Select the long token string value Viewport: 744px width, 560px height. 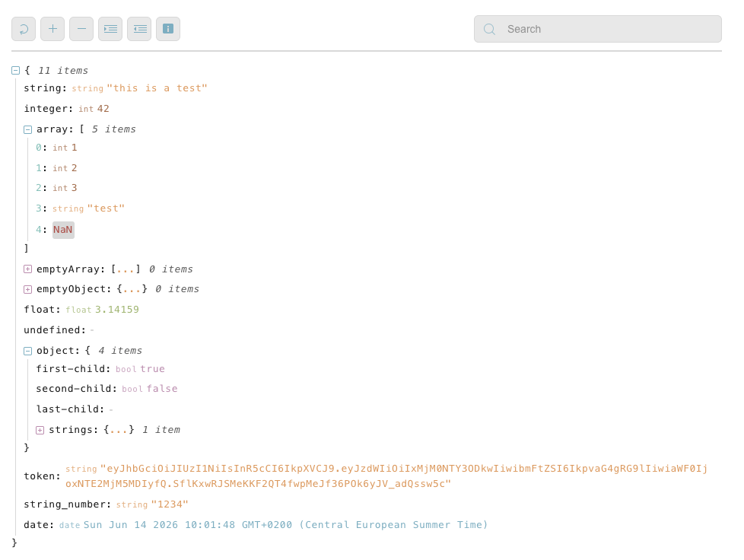(x=386, y=476)
